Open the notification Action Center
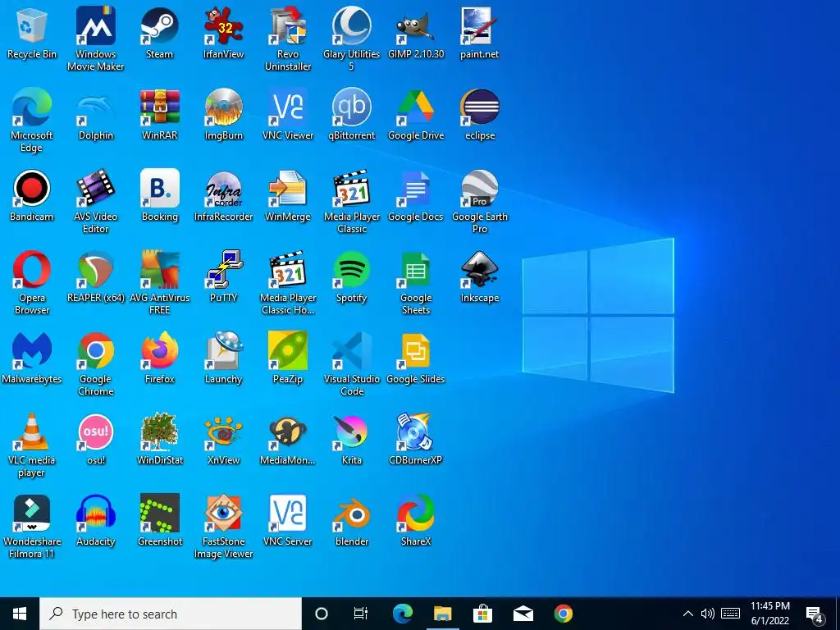 (x=815, y=614)
